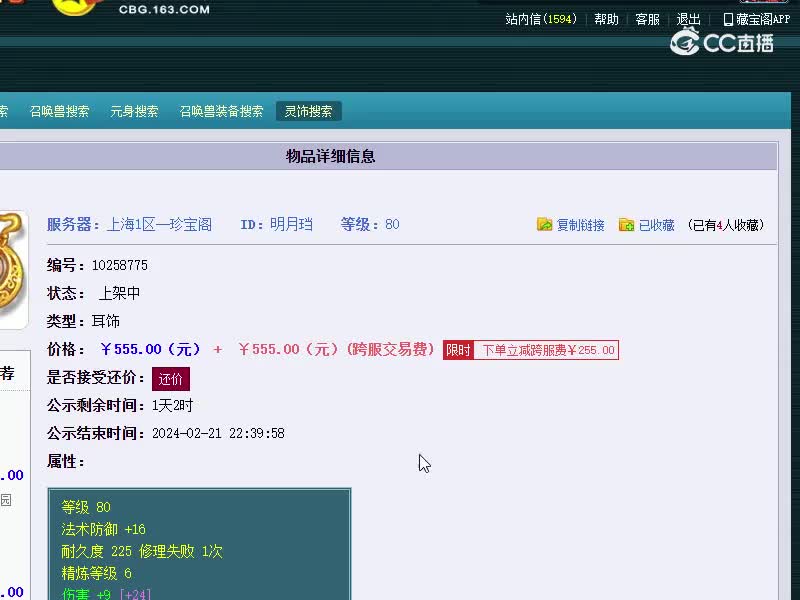Open 站内信 inbox with 1594 messages
Screen dimensions: 800x600
[541, 19]
